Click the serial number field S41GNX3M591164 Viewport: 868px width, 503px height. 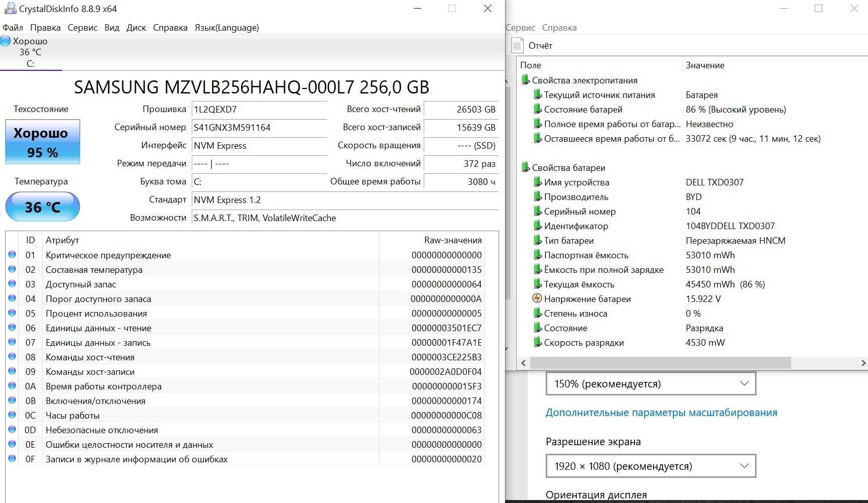(x=260, y=127)
